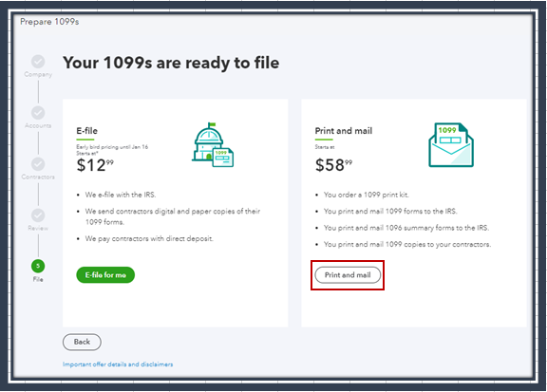This screenshot has width=547, height=392.
Task: Click the E-file card heading
Action: pyautogui.click(x=86, y=131)
